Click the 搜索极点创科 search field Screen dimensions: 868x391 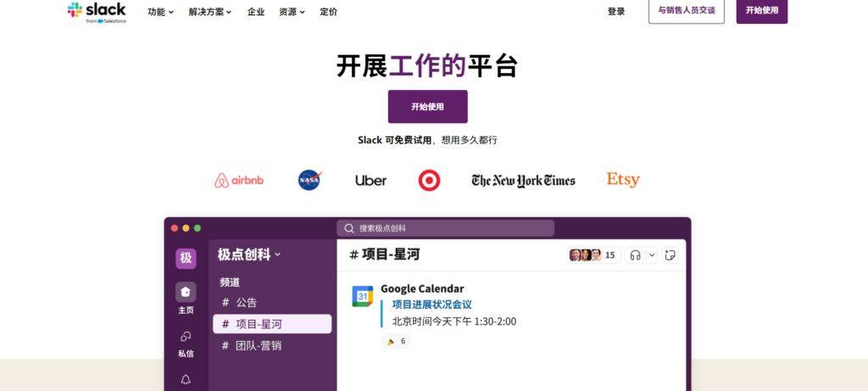(x=445, y=228)
